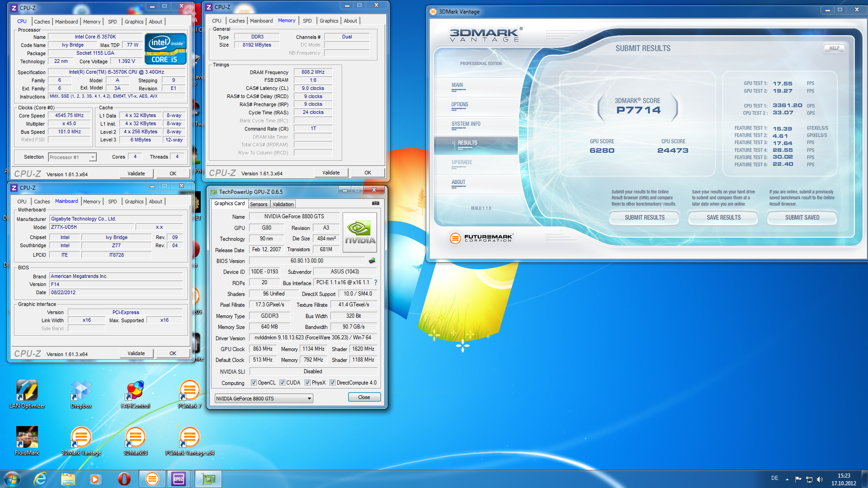Image resolution: width=868 pixels, height=488 pixels.
Task: Open Action Center flag icon
Action: (x=798, y=479)
